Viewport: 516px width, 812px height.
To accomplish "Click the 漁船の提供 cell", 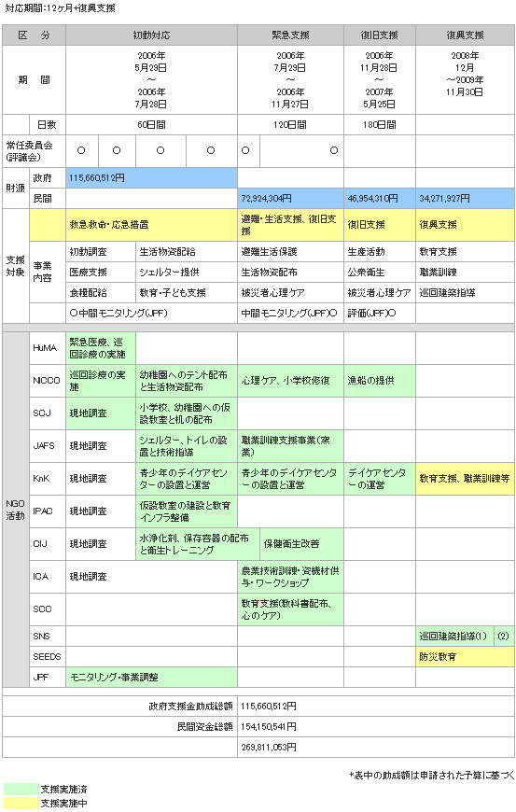I will [380, 381].
